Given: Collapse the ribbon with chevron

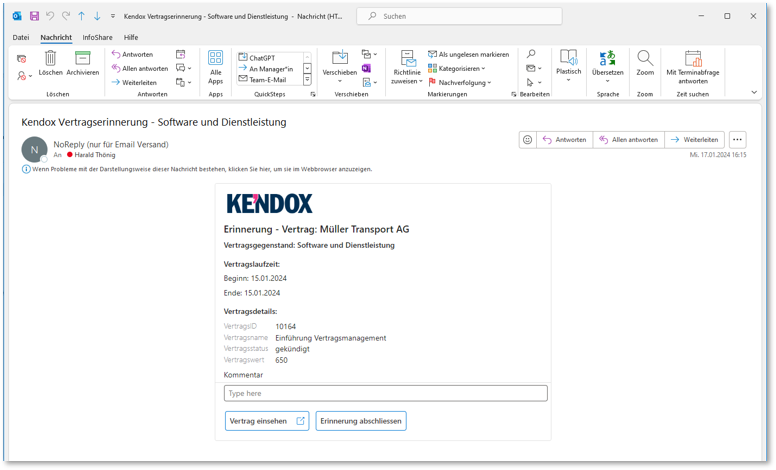Looking at the screenshot, I should tap(754, 92).
